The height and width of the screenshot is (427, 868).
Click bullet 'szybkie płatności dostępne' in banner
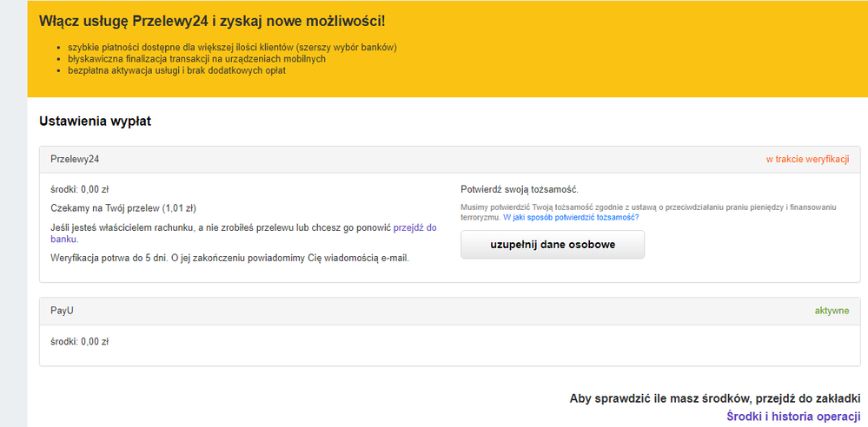(233, 48)
